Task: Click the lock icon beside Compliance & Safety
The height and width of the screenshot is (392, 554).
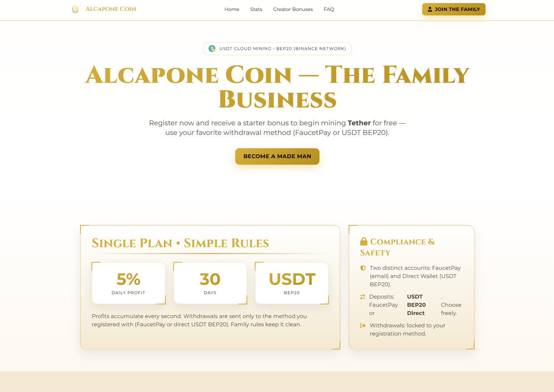Action: (x=363, y=242)
